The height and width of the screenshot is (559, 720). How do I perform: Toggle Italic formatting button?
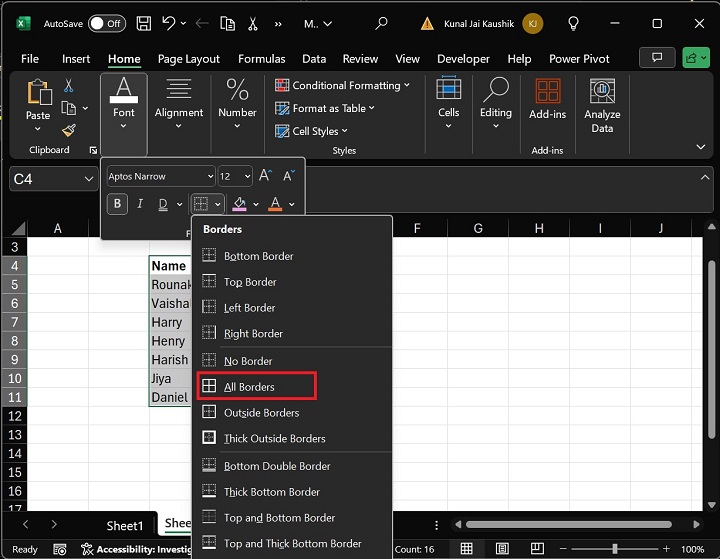(x=140, y=204)
